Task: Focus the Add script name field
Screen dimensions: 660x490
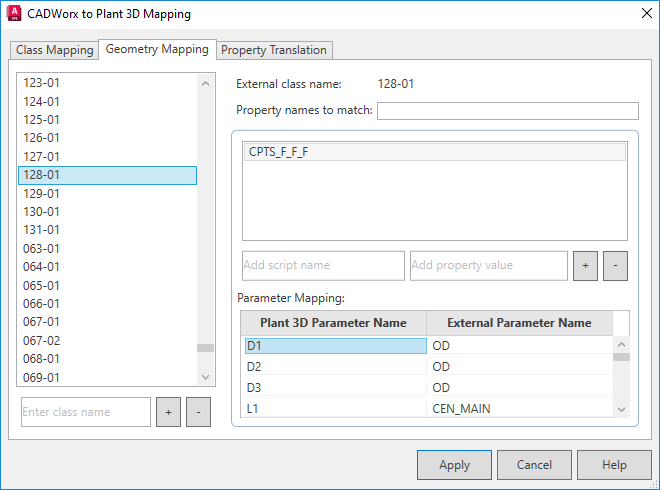Action: pos(323,265)
